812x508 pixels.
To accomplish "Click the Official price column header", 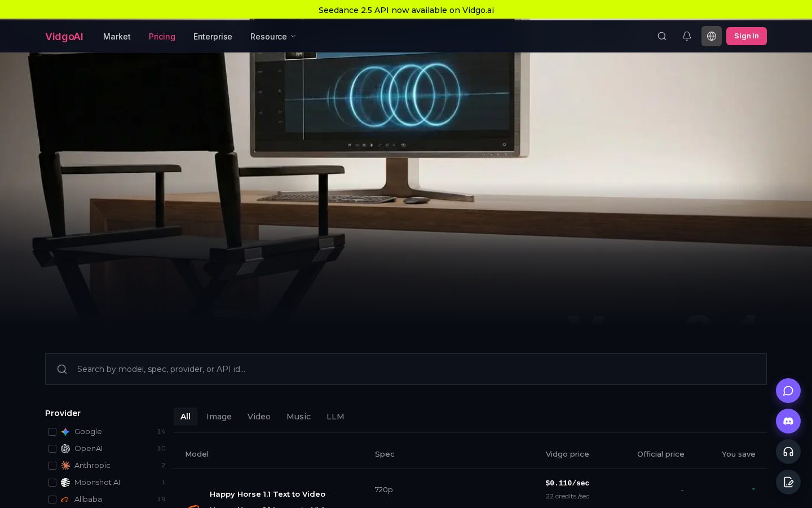I will click(661, 454).
